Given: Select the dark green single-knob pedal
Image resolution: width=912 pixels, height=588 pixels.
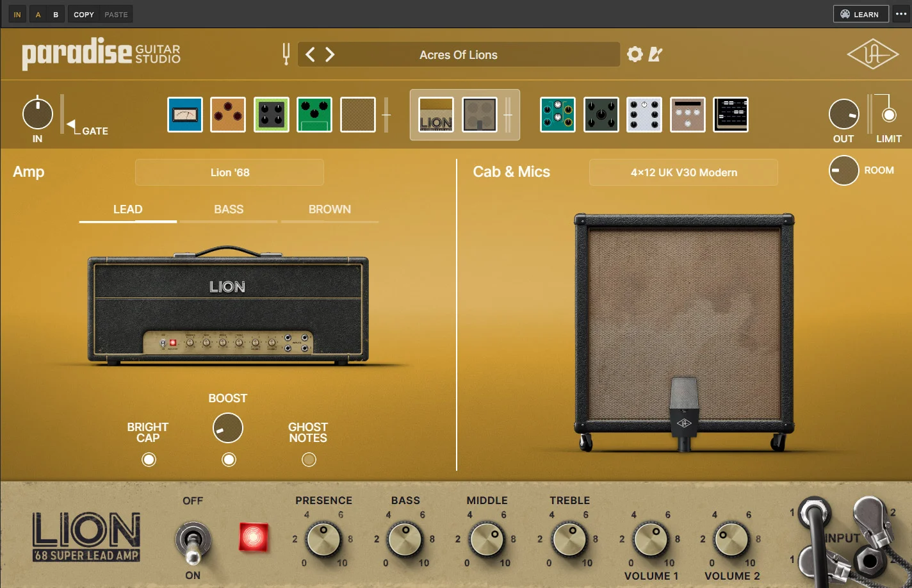Looking at the screenshot, I should (x=601, y=115).
